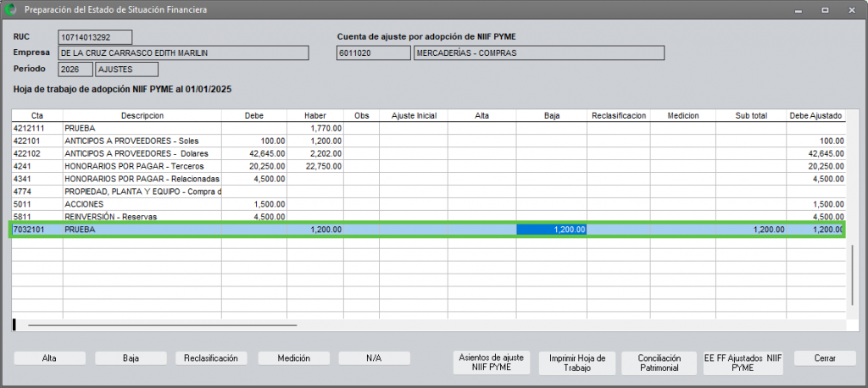Click the Haber column header
Image resolution: width=868 pixels, height=388 pixels.
(x=315, y=116)
